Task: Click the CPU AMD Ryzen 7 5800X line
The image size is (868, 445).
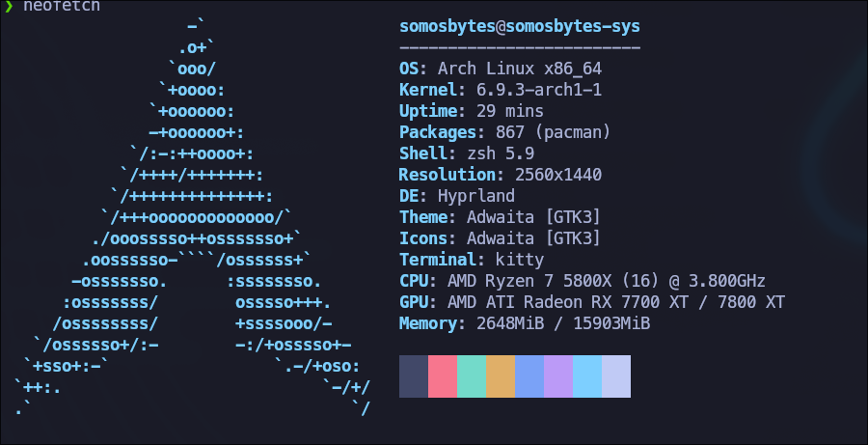Action: pos(583,281)
